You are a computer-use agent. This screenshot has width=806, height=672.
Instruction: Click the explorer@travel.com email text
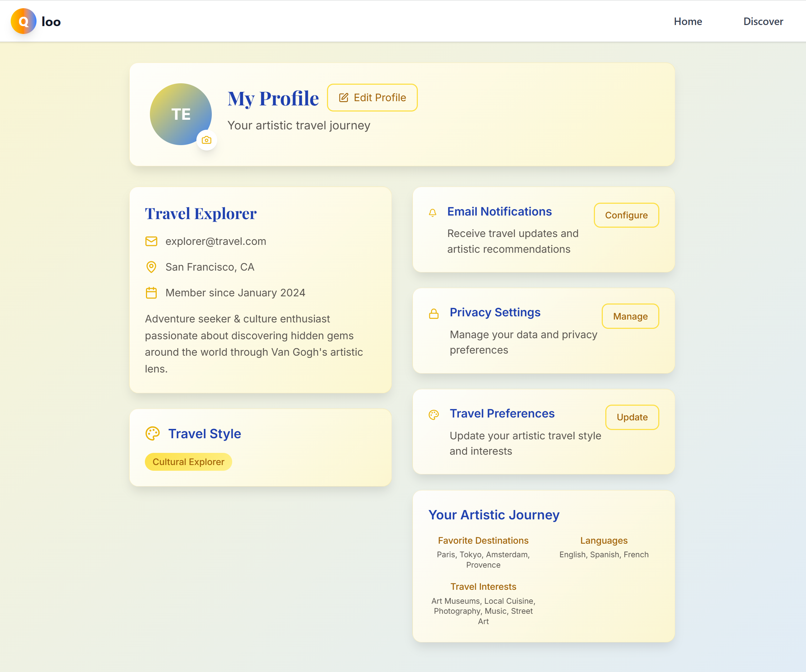click(x=216, y=241)
